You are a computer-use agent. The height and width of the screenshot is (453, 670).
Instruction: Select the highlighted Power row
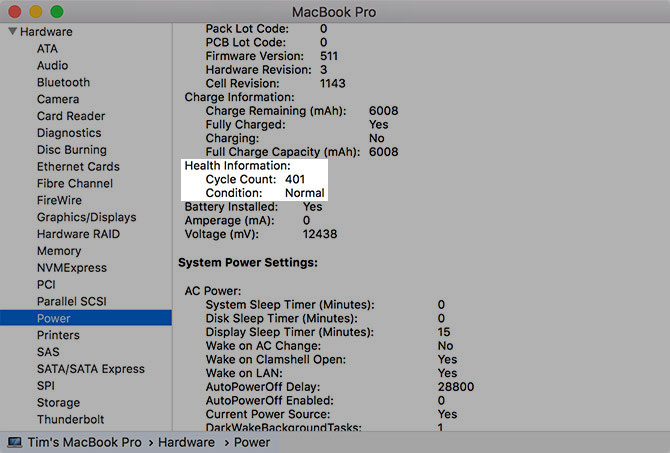pos(86,318)
